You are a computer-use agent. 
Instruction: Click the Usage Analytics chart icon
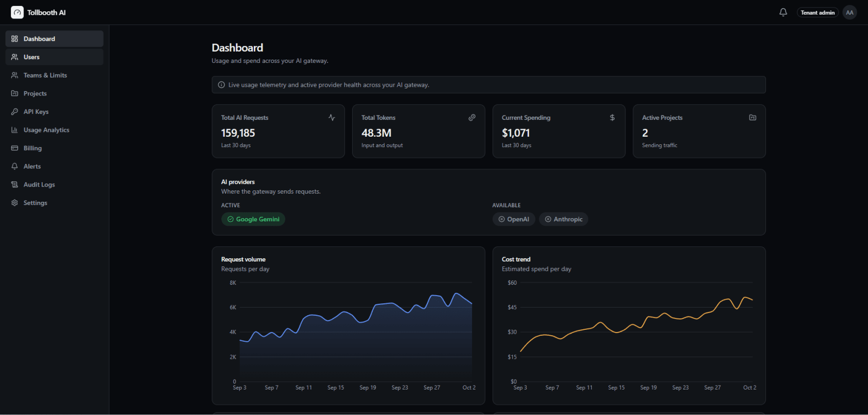tap(15, 130)
